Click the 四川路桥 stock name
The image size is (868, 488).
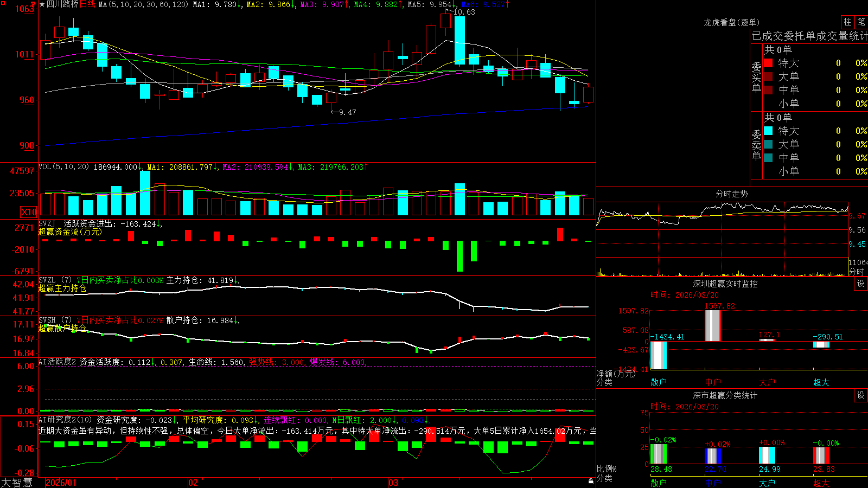coord(62,4)
